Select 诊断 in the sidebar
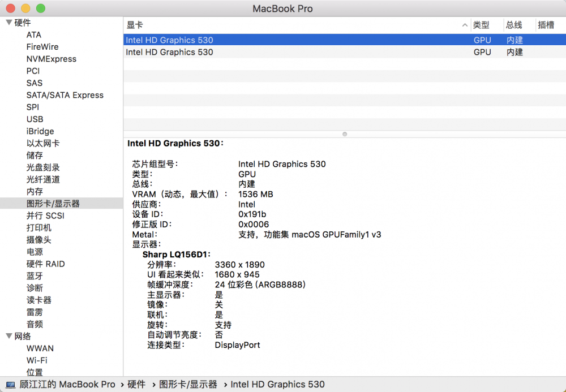Image resolution: width=566 pixels, height=392 pixels. pyautogui.click(x=35, y=288)
